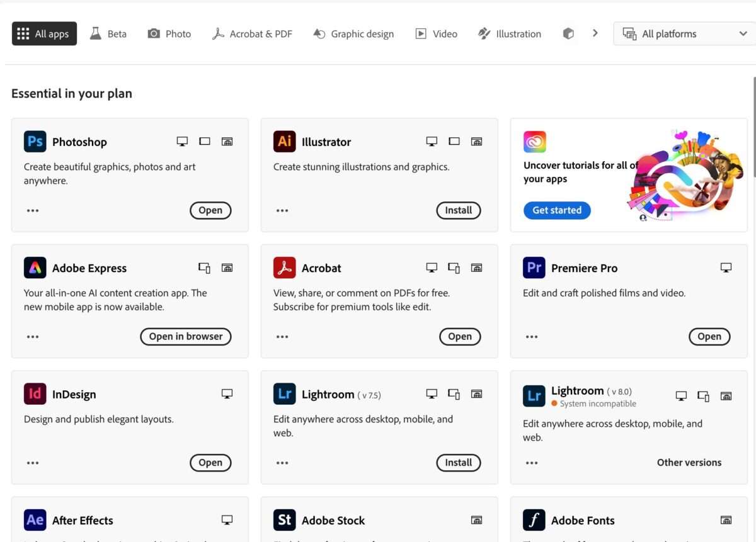Click Get started for tutorials
Image resolution: width=756 pixels, height=542 pixels.
[557, 210]
